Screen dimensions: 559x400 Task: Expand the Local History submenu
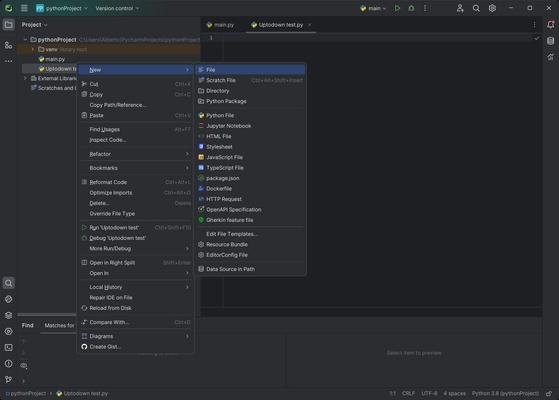click(x=135, y=287)
